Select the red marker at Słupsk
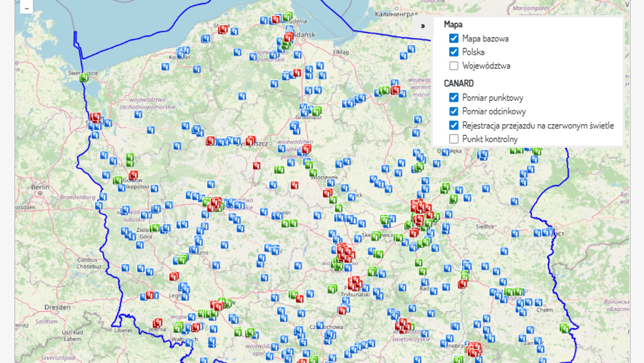 pyautogui.click(x=223, y=29)
